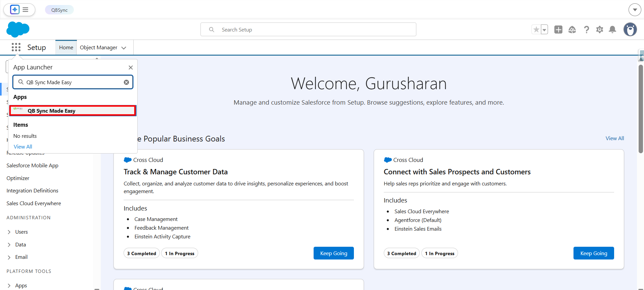Screen dimensions: 644x290
Task: Clear the App Launcher search text
Action: [126, 82]
